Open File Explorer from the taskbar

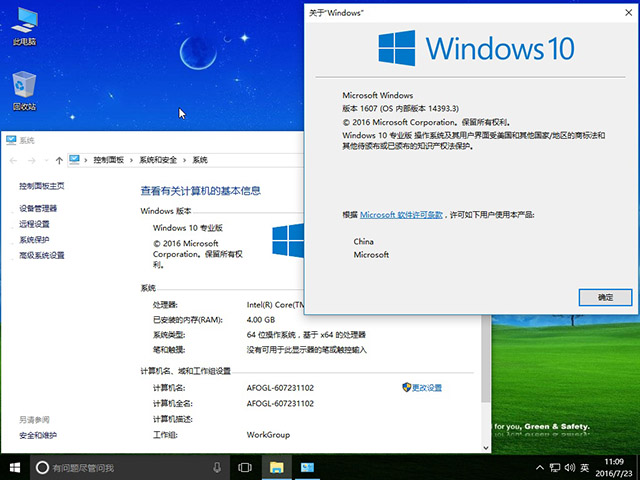pos(276,467)
